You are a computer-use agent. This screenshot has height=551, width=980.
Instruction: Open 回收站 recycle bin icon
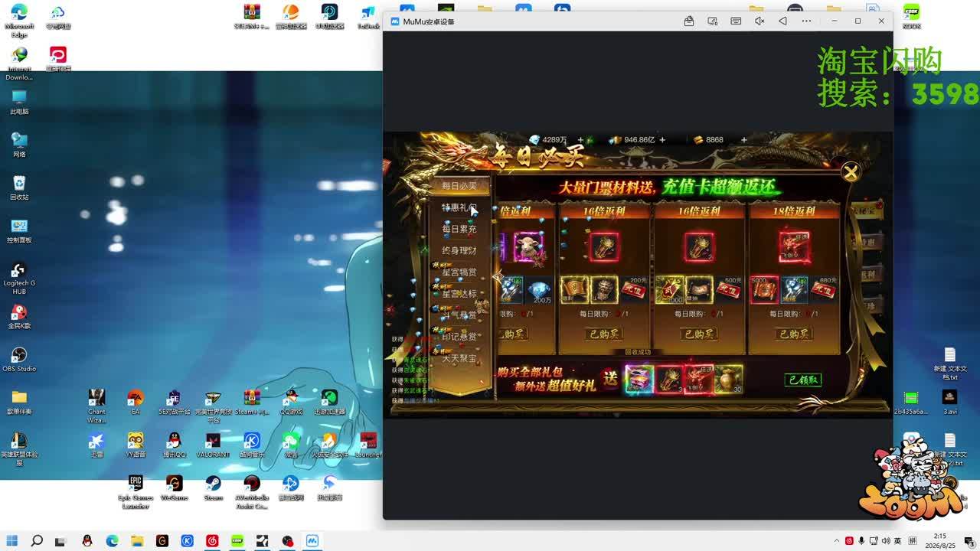point(19,188)
